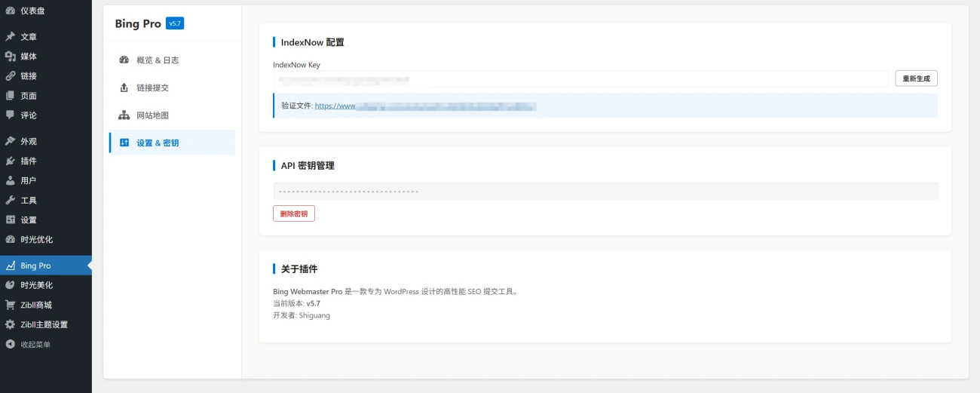Viewport: 980px width, 393px height.
Task: Click the 用户 person icon
Action: tap(10, 180)
